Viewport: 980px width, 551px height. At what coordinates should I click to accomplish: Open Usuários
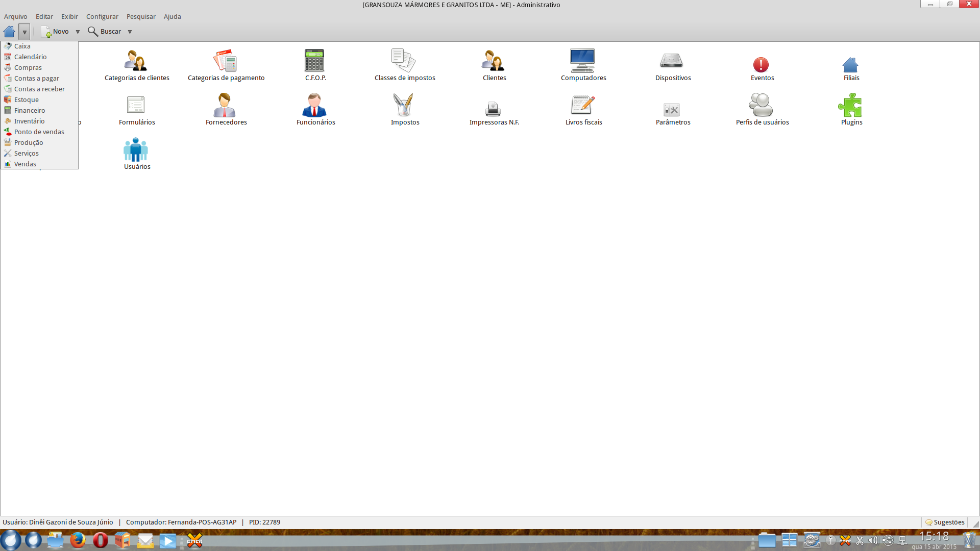click(x=136, y=154)
